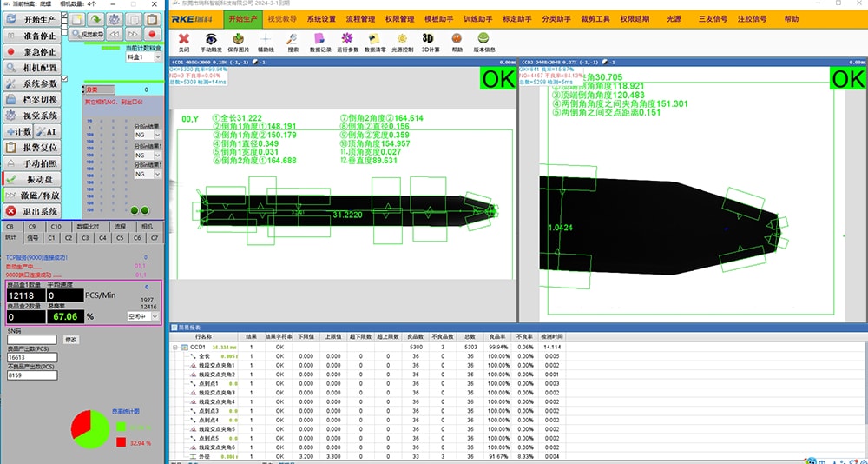Launch the 3D计算 tool

(428, 41)
